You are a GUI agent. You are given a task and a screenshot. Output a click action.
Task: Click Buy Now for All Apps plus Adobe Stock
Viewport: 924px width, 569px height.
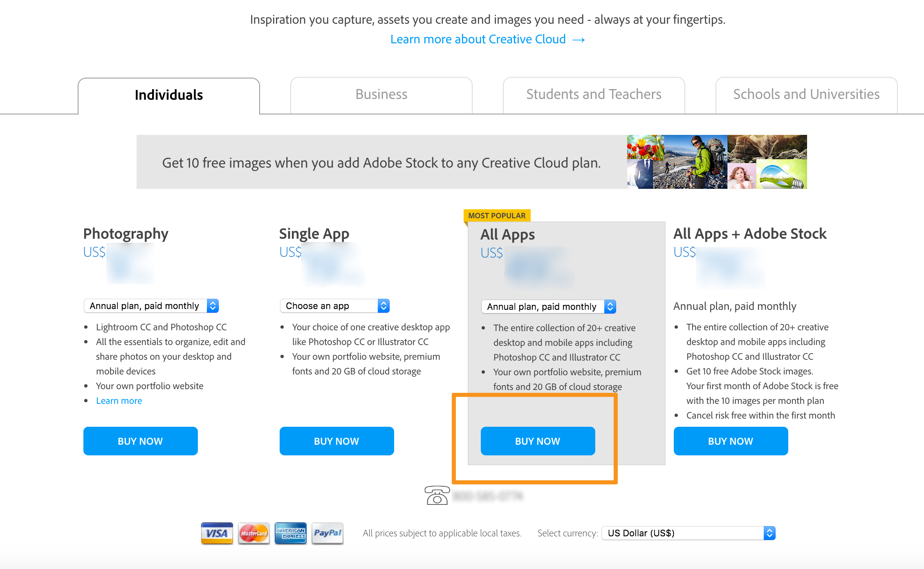731,441
